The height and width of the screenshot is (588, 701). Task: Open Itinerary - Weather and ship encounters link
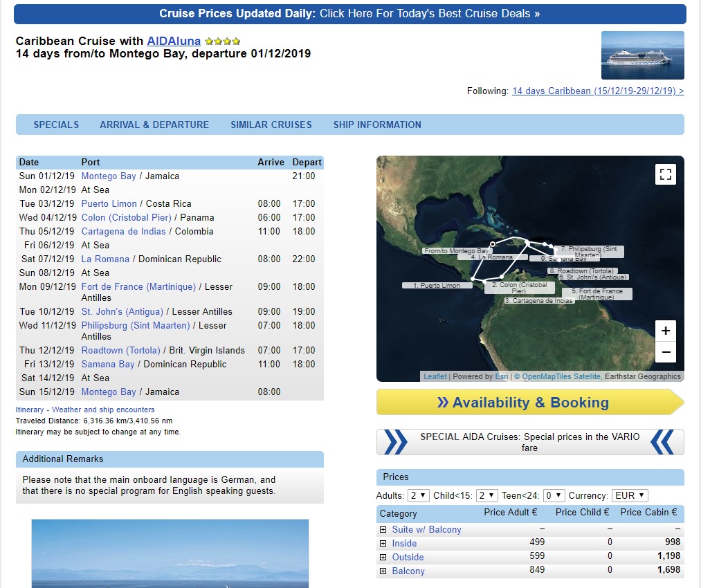pos(85,410)
